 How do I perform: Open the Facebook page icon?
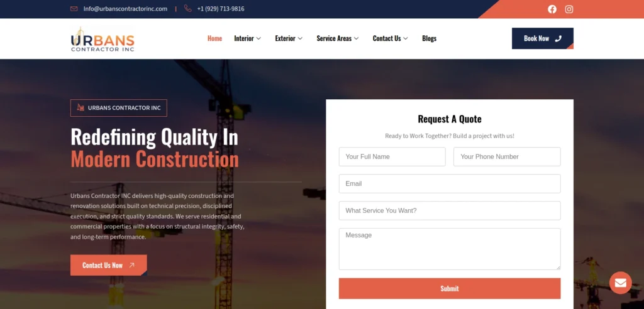[552, 9]
